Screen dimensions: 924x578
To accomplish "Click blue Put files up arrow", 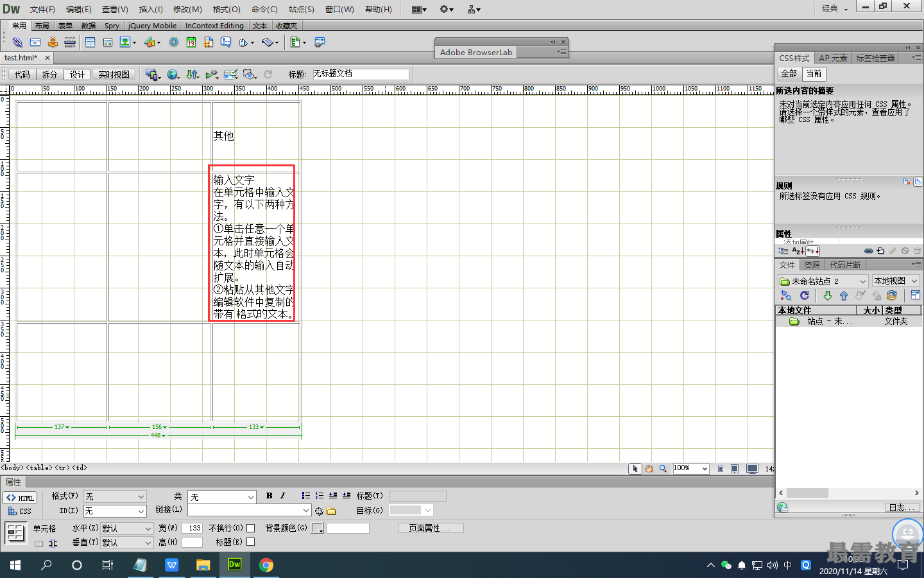I will tap(844, 295).
